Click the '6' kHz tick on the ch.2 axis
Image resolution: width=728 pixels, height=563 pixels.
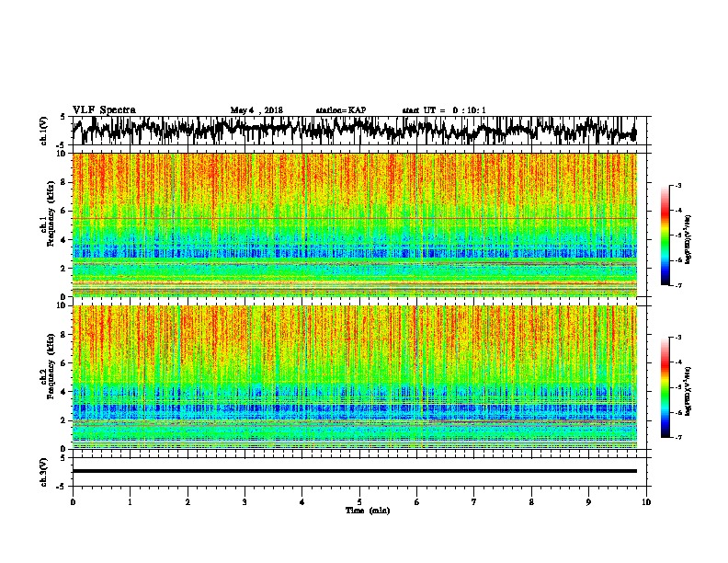64,363
